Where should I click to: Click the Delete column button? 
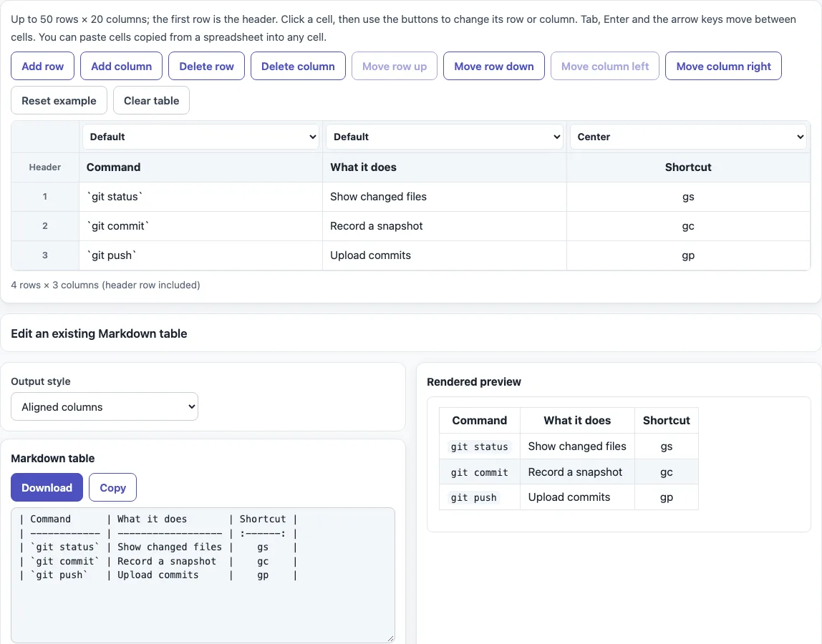[x=298, y=66]
